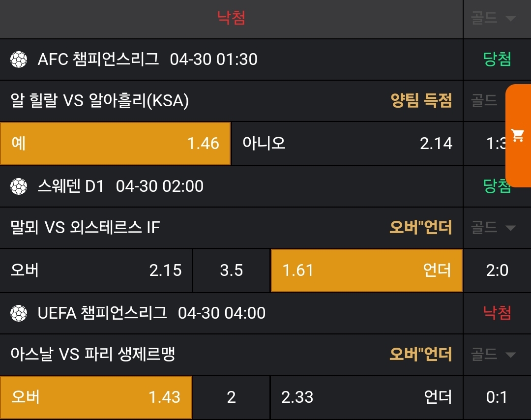Open the 알 힐랄 VS 알아흘리(KSA) match

[100, 101]
